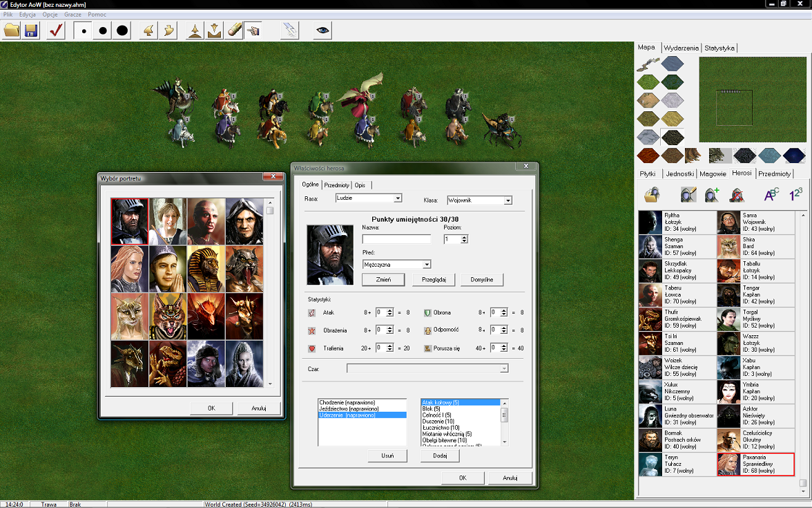
Task: Click the undo arrow toolbar icon
Action: tap(148, 30)
